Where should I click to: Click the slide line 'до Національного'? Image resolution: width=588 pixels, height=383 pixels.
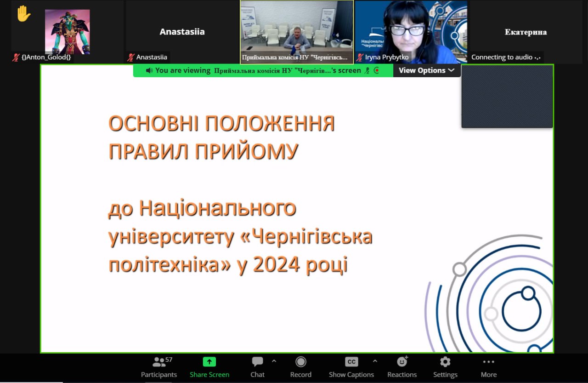point(202,209)
